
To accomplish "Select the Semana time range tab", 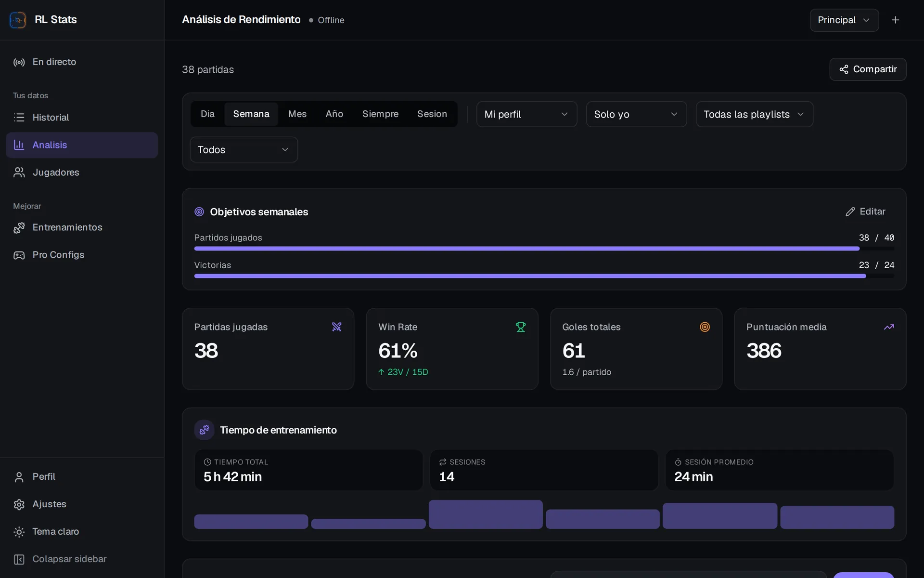I will (251, 114).
